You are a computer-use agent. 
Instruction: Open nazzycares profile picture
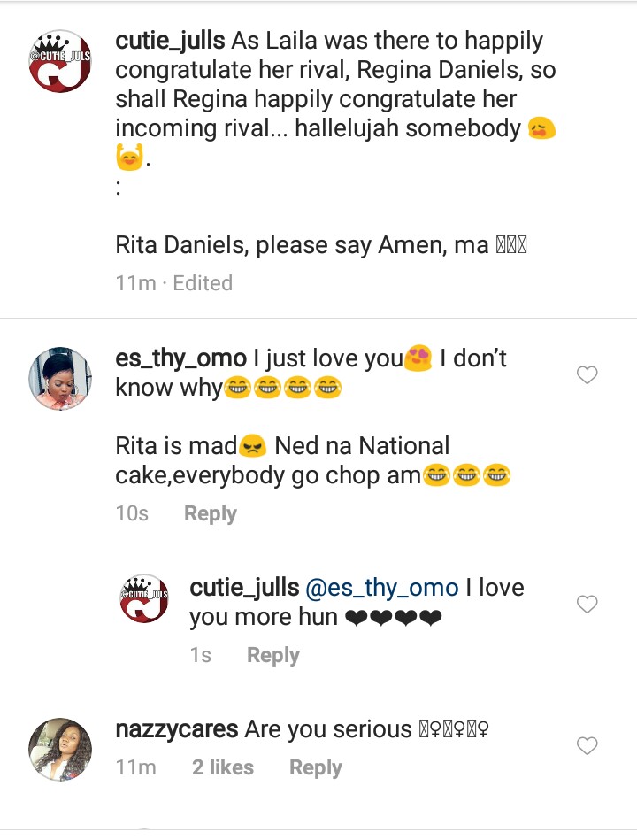tap(60, 749)
